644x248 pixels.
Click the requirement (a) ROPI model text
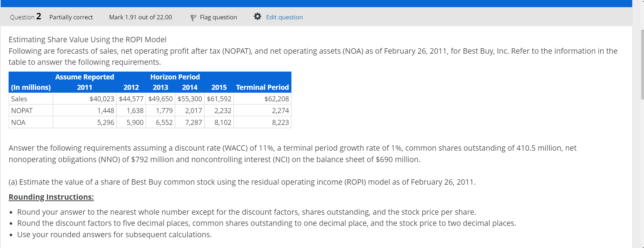tap(242, 182)
